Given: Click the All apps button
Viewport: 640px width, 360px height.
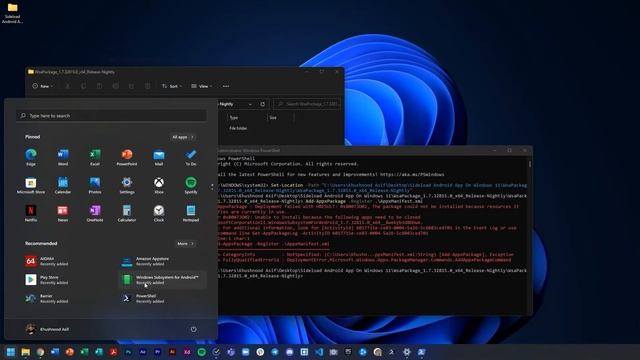Looking at the screenshot, I should tap(183, 137).
